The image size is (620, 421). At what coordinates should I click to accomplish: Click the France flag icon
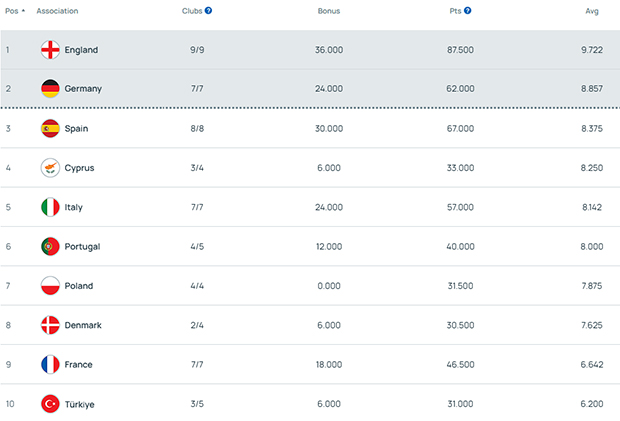(50, 364)
